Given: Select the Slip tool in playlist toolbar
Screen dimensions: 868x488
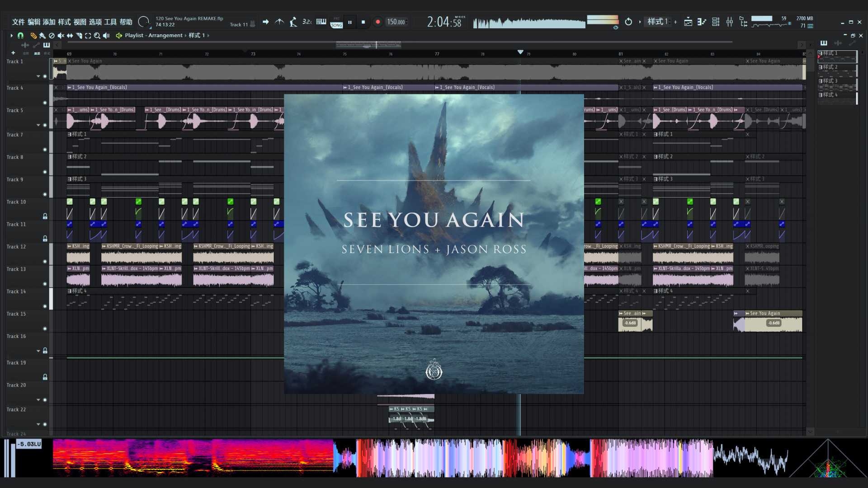Looking at the screenshot, I should click(x=70, y=35).
